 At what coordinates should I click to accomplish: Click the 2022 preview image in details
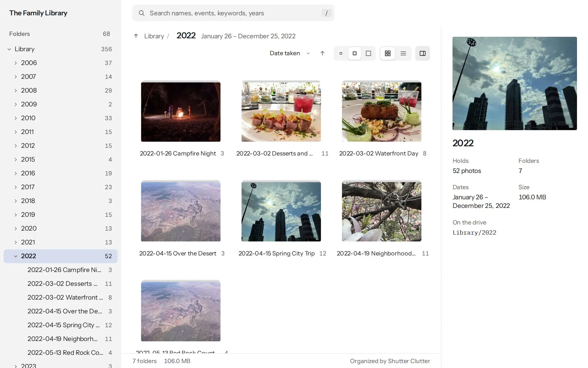click(514, 83)
